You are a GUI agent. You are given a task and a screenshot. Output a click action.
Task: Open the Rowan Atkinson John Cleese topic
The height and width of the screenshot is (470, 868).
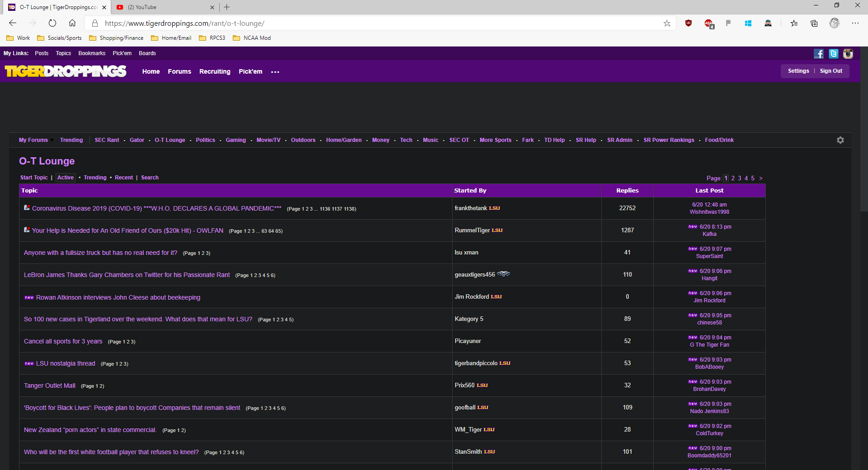click(118, 297)
